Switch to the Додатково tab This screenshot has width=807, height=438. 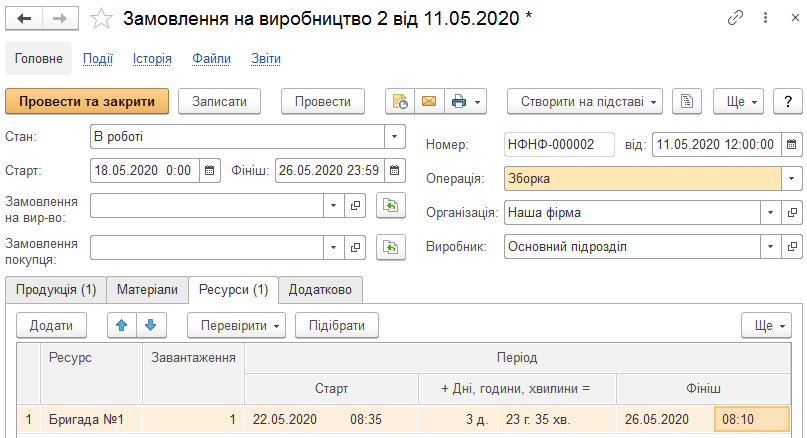[320, 290]
